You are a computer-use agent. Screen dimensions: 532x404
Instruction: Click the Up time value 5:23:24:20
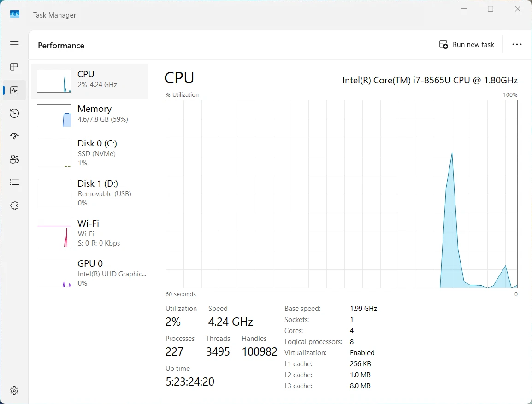190,381
